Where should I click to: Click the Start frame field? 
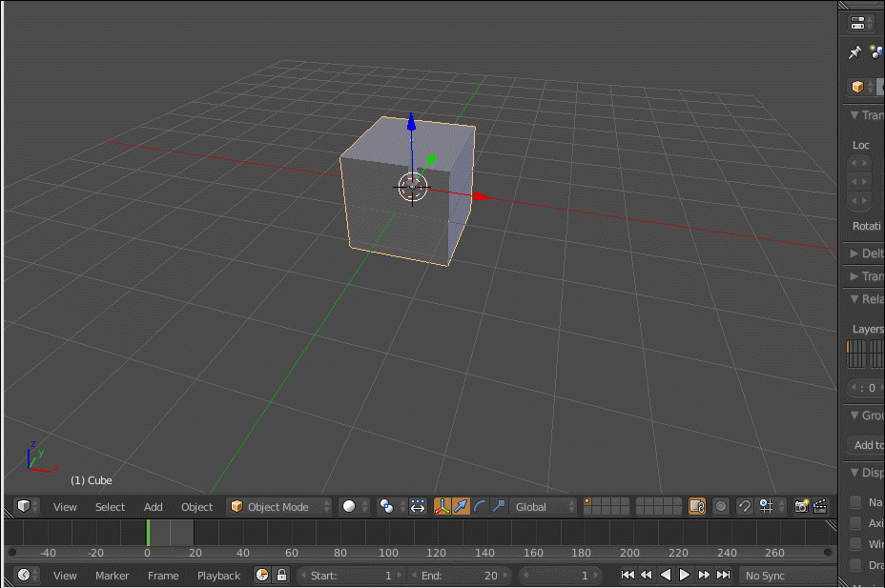click(351, 575)
